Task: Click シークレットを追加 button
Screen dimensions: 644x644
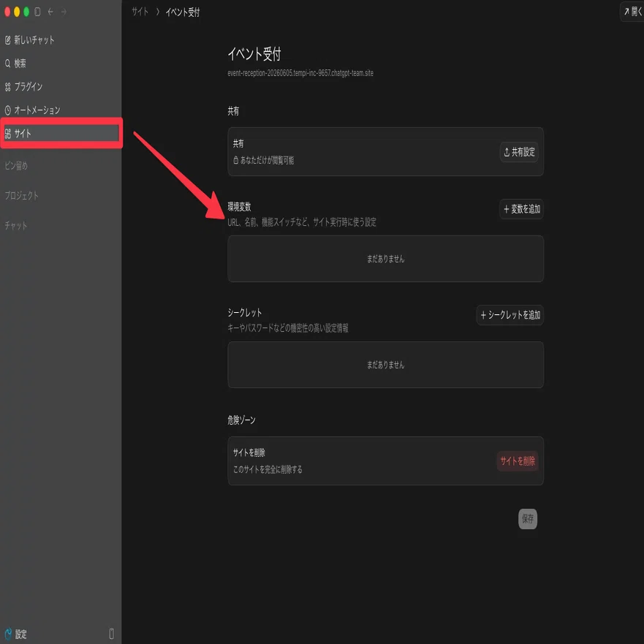Action: (510, 315)
